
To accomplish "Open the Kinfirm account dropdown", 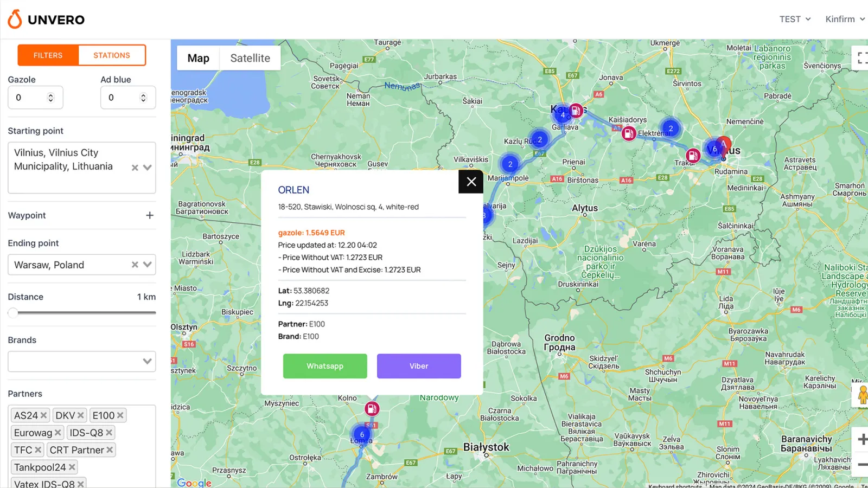I will (845, 19).
